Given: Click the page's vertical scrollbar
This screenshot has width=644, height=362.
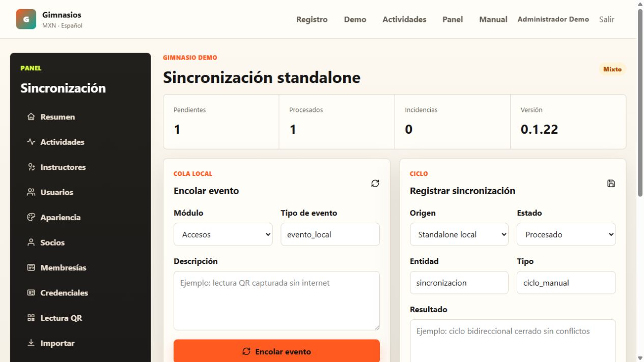Looking at the screenshot, I should (x=640, y=102).
